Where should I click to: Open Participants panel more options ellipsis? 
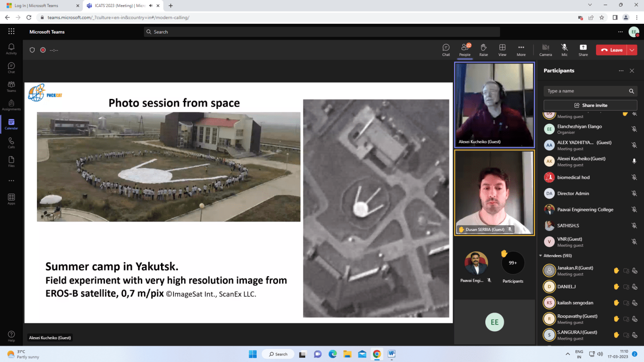coord(621,71)
